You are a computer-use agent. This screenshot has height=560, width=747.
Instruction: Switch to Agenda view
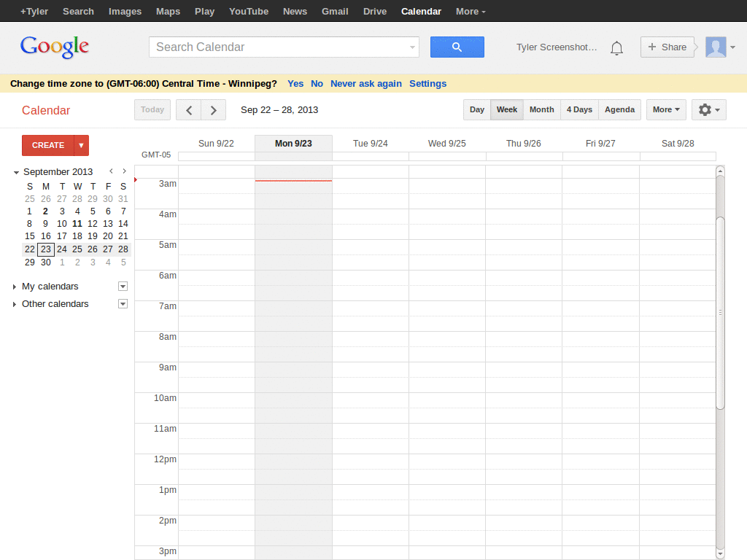(x=619, y=110)
